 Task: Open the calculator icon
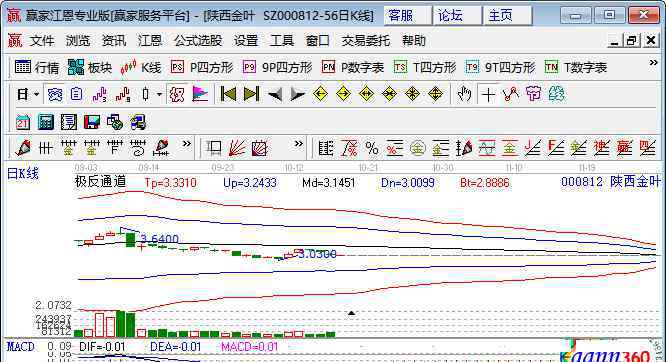[x=45, y=123]
